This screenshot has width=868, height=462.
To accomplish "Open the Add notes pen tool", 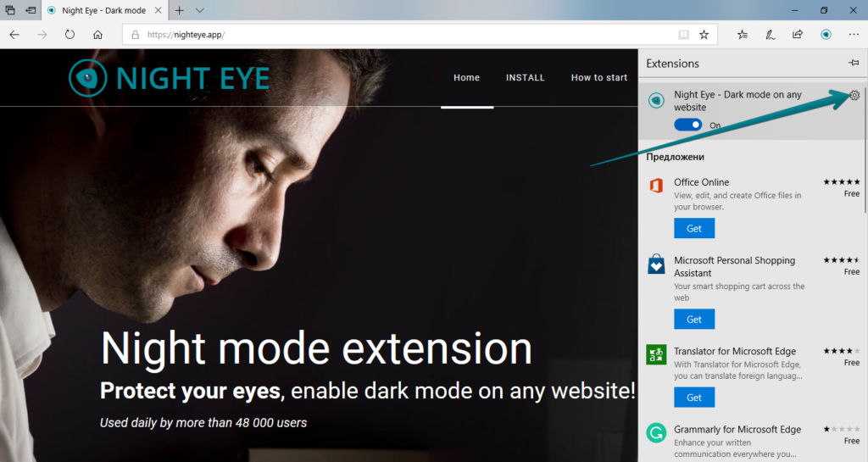I will coord(770,34).
